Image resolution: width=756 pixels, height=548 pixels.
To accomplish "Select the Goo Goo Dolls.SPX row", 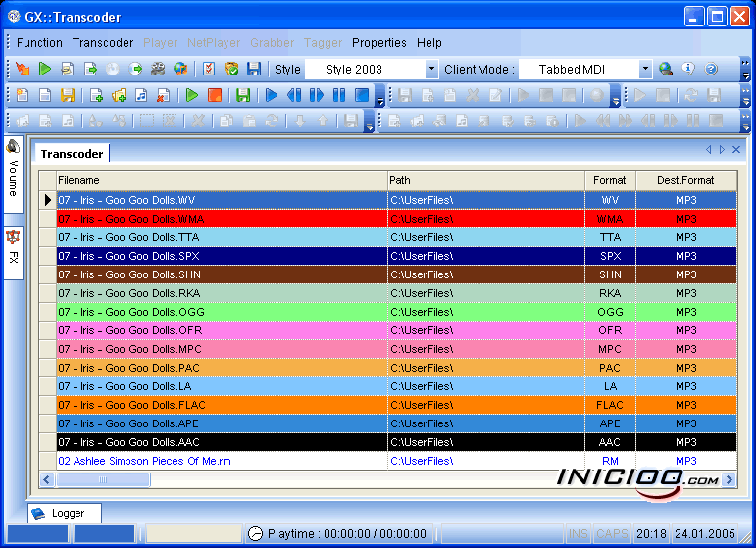I will [x=396, y=256].
